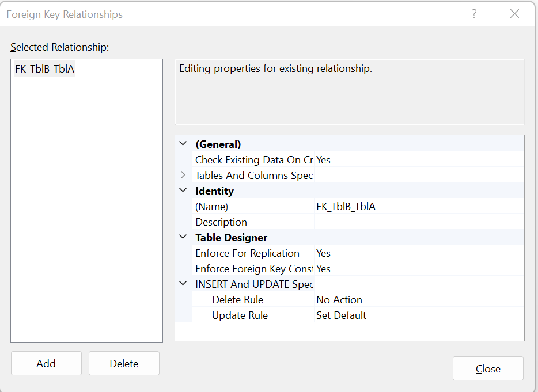Image resolution: width=538 pixels, height=392 pixels.
Task: Click the Update Rule property label
Action: [240, 315]
